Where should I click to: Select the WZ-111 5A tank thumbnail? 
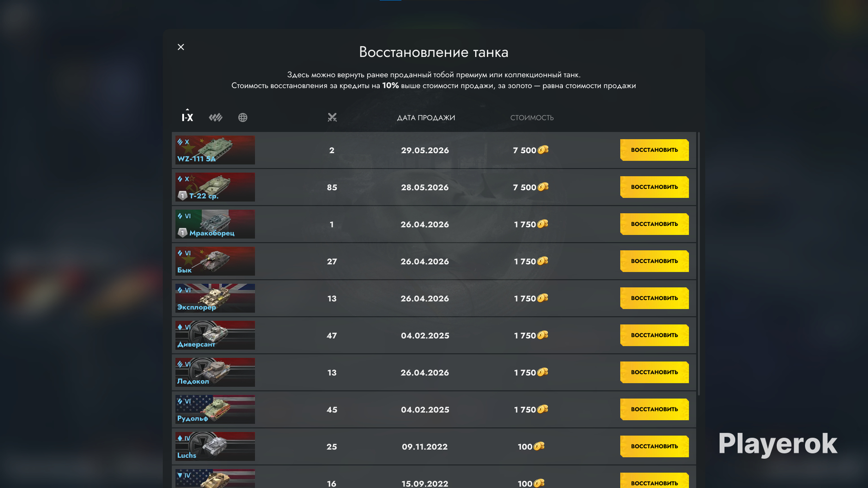[215, 150]
